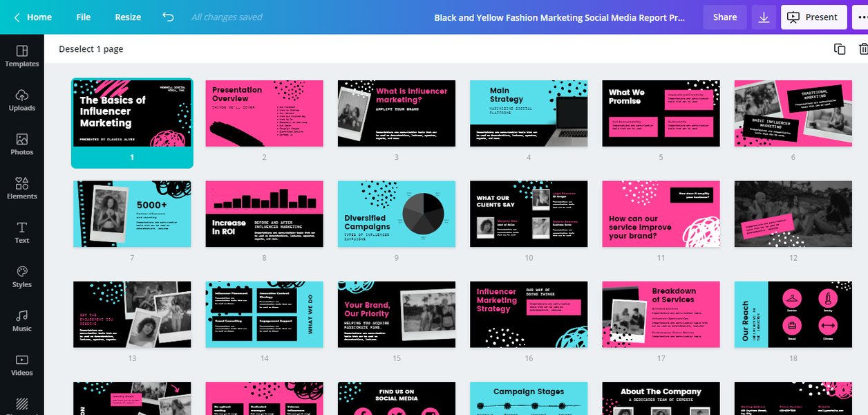This screenshot has height=415, width=868.
Task: Open the Text sidebar panel
Action: click(x=21, y=232)
